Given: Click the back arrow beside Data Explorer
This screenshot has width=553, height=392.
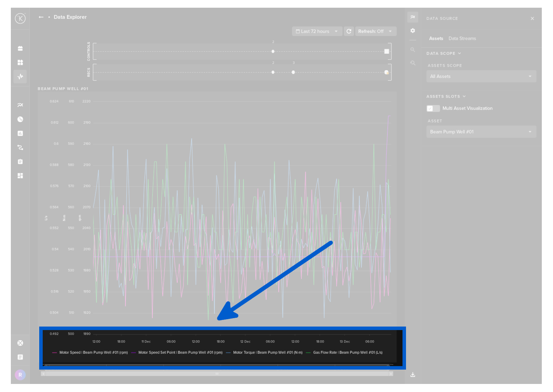Looking at the screenshot, I should point(41,17).
